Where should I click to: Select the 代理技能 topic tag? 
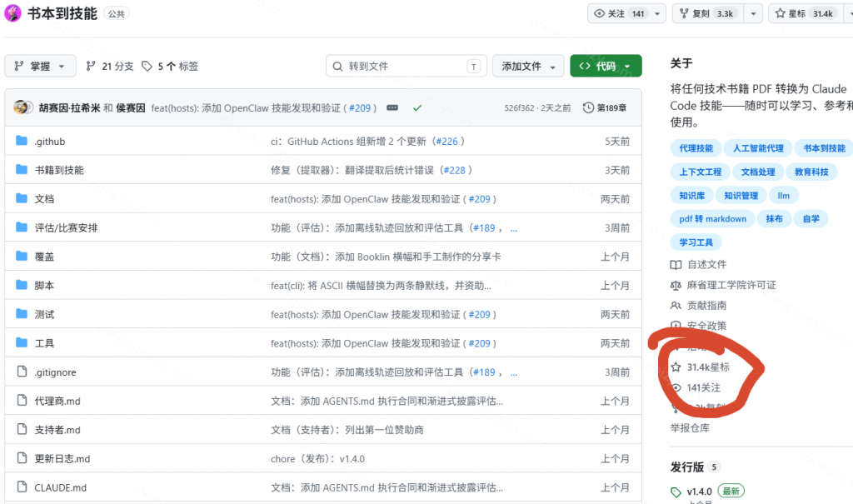[x=696, y=148]
